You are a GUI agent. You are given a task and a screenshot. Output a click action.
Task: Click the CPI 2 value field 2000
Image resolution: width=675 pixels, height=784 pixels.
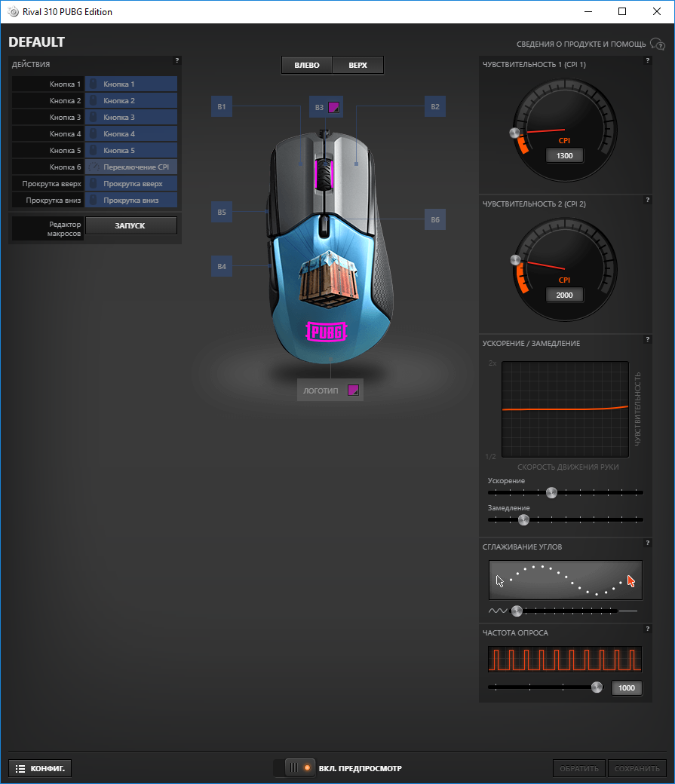click(564, 295)
